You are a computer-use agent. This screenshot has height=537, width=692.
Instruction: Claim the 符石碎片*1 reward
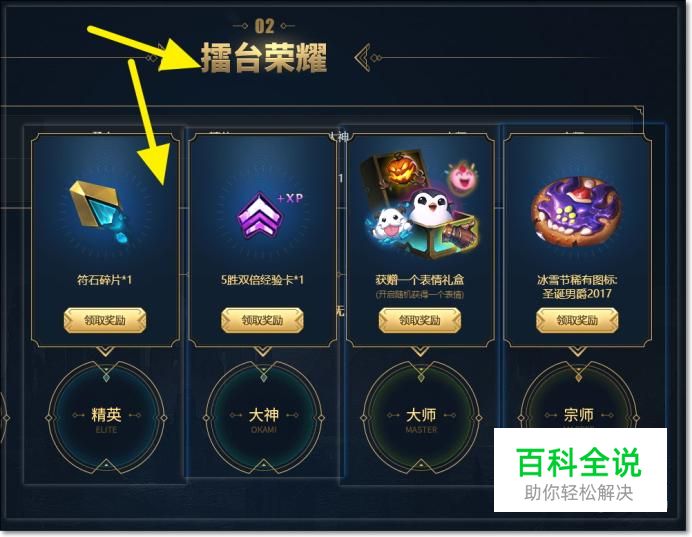[105, 320]
